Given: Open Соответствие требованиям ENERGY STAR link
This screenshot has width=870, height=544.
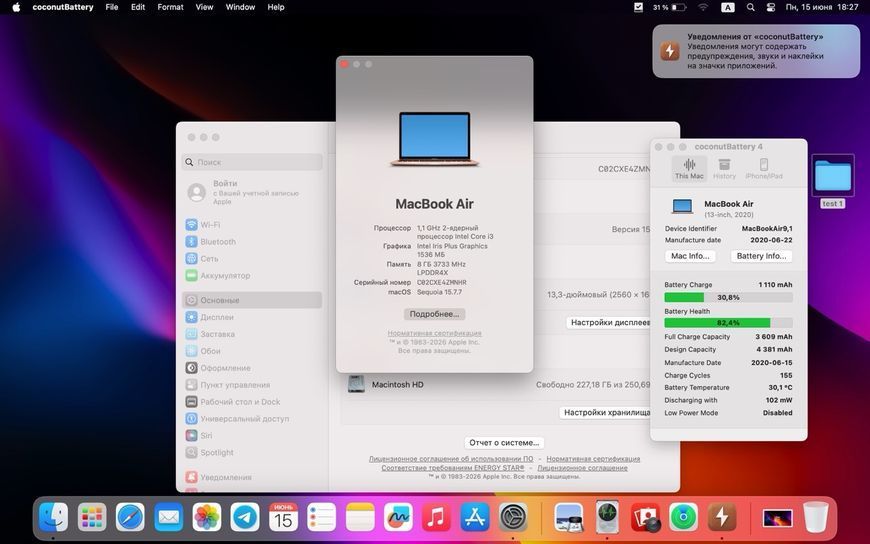Looking at the screenshot, I should coord(453,468).
